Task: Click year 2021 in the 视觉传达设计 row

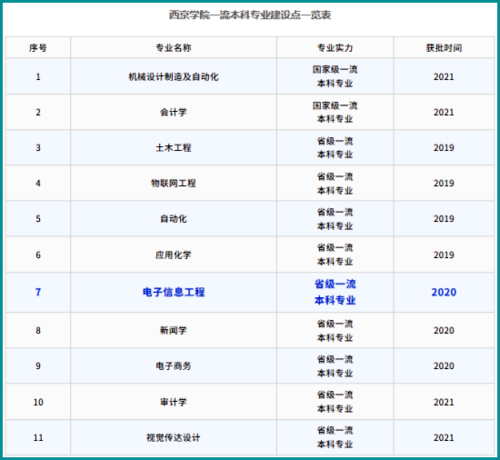Action: (x=444, y=438)
